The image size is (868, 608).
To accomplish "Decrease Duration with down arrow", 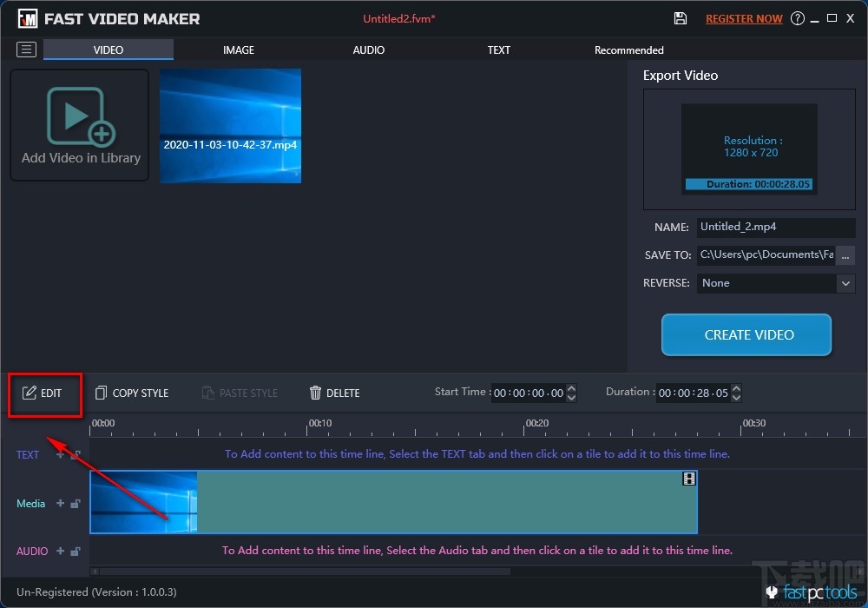I will click(x=736, y=398).
